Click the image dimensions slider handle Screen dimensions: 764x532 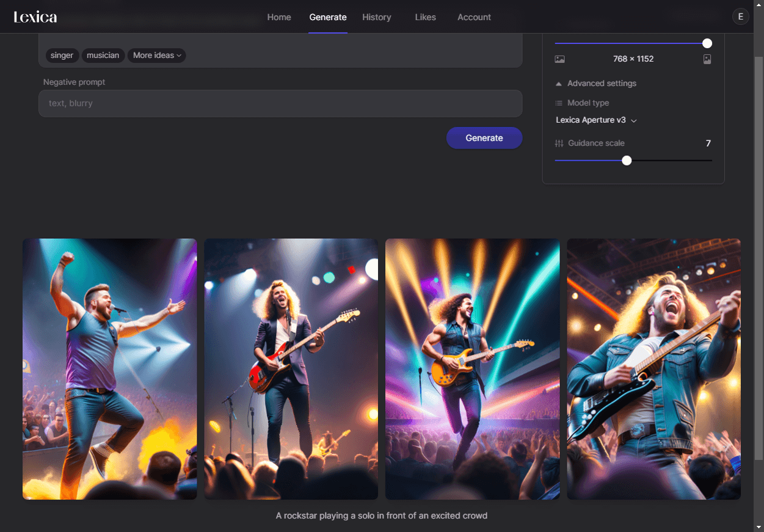click(x=707, y=43)
